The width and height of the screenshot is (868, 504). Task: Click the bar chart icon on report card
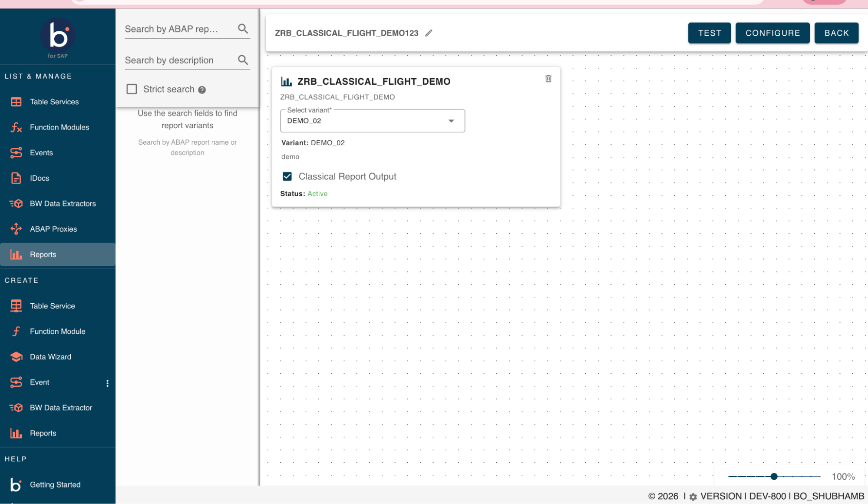[287, 81]
